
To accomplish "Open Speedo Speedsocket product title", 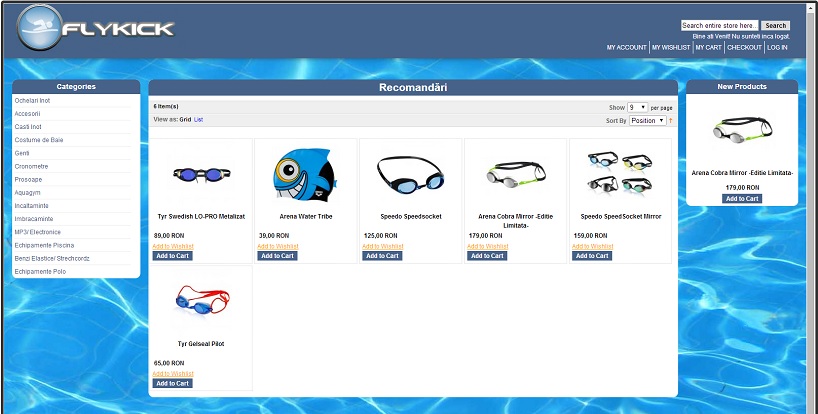I will [411, 216].
